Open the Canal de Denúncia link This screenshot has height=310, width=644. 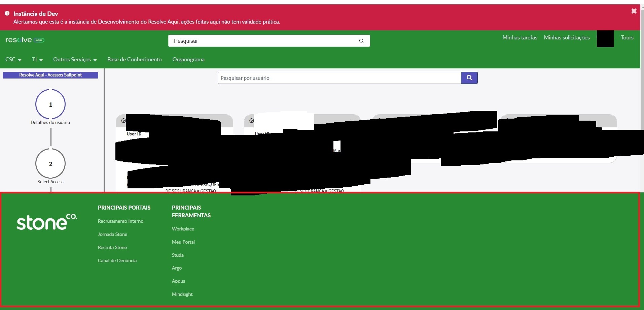tap(117, 260)
